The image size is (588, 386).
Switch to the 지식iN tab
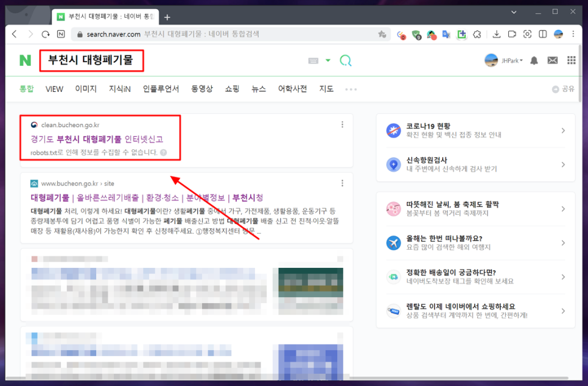click(x=120, y=89)
